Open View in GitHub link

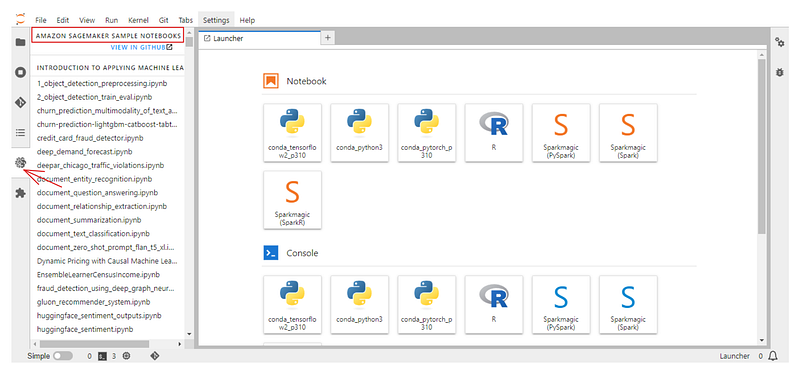coord(141,47)
